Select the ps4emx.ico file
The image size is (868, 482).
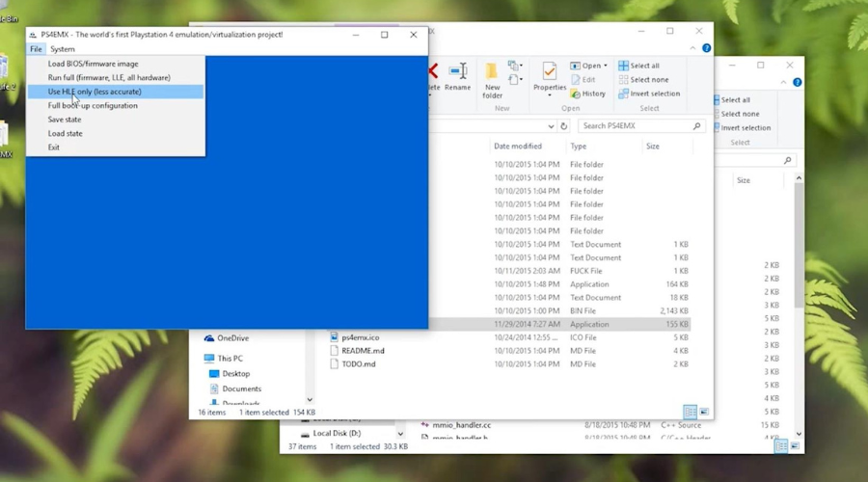[361, 337]
